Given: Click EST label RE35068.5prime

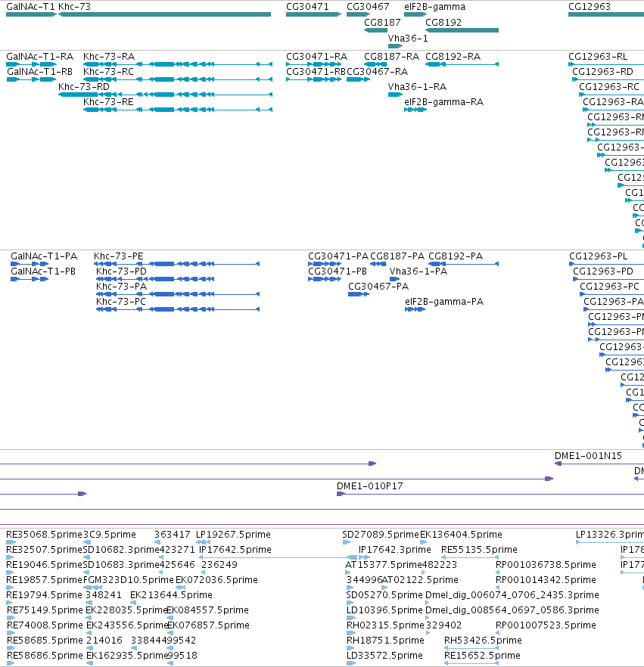Looking at the screenshot, I should pyautogui.click(x=44, y=535).
